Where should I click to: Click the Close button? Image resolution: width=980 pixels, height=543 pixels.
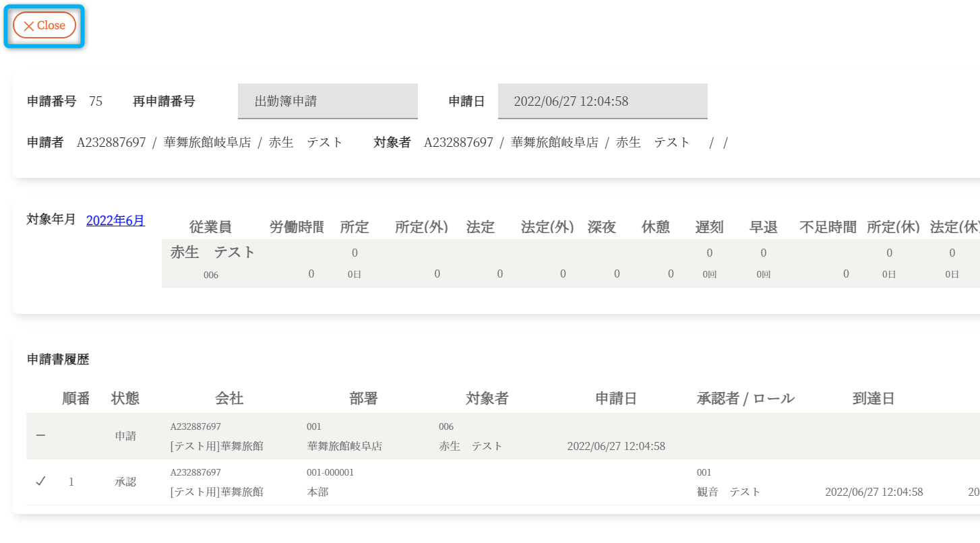(x=44, y=26)
